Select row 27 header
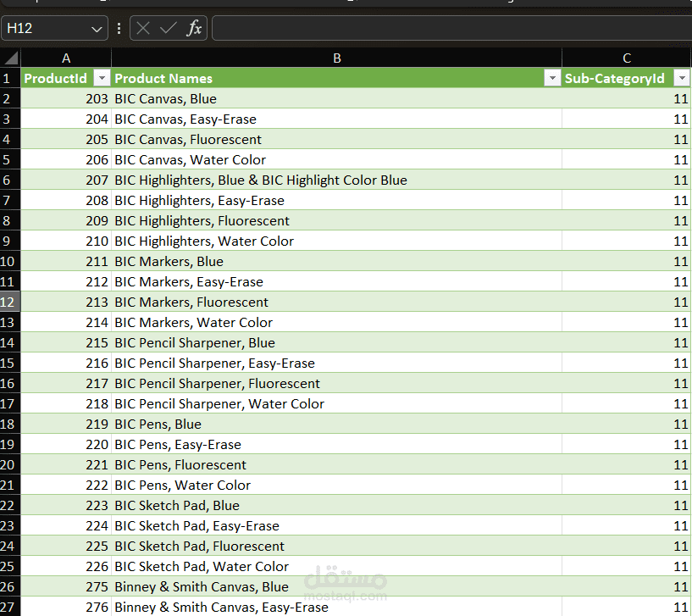 pyautogui.click(x=10, y=607)
